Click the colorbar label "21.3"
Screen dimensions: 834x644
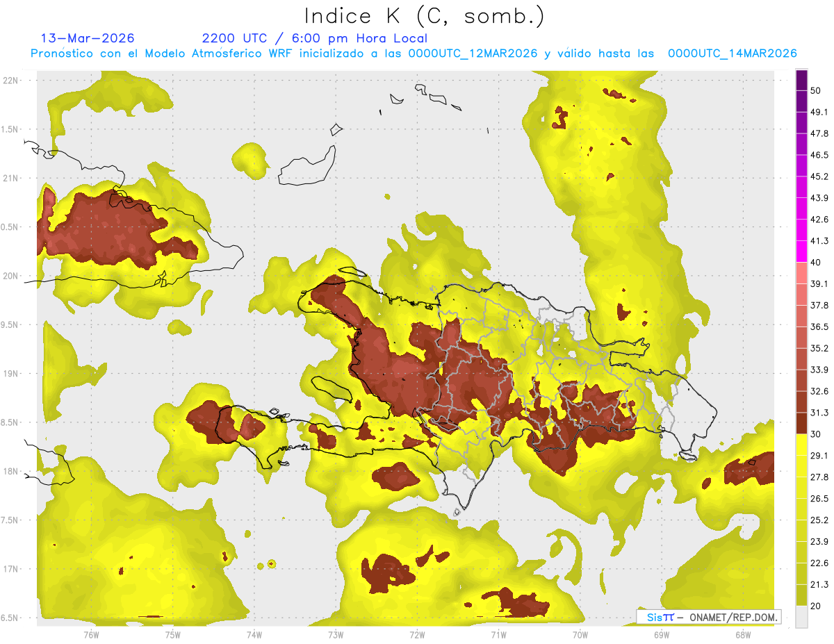pyautogui.click(x=820, y=584)
